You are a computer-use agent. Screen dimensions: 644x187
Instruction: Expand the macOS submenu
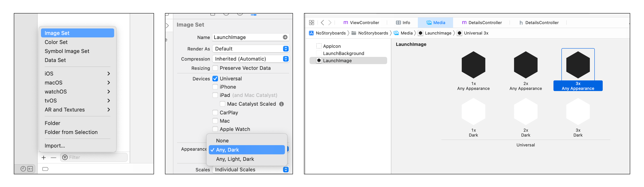(77, 83)
